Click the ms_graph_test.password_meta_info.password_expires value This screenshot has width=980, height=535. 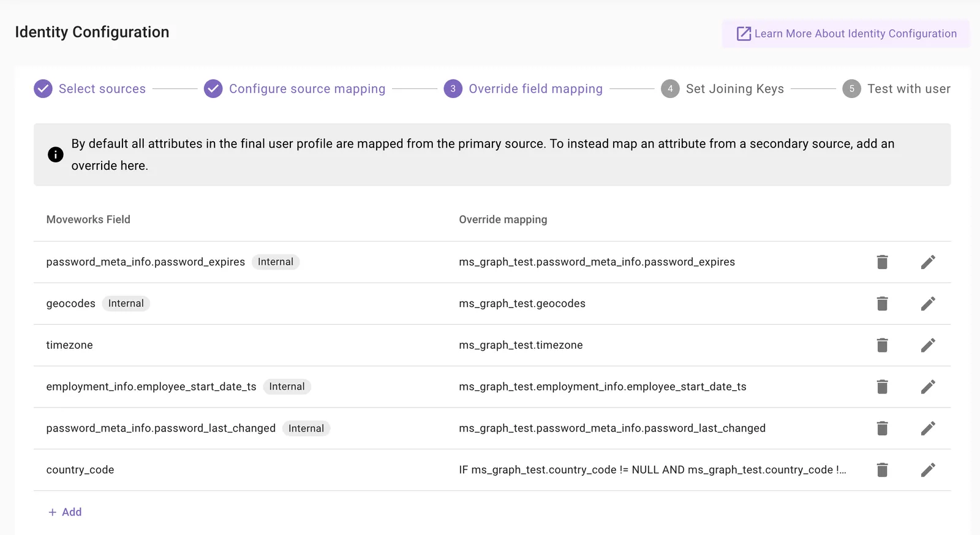point(597,262)
